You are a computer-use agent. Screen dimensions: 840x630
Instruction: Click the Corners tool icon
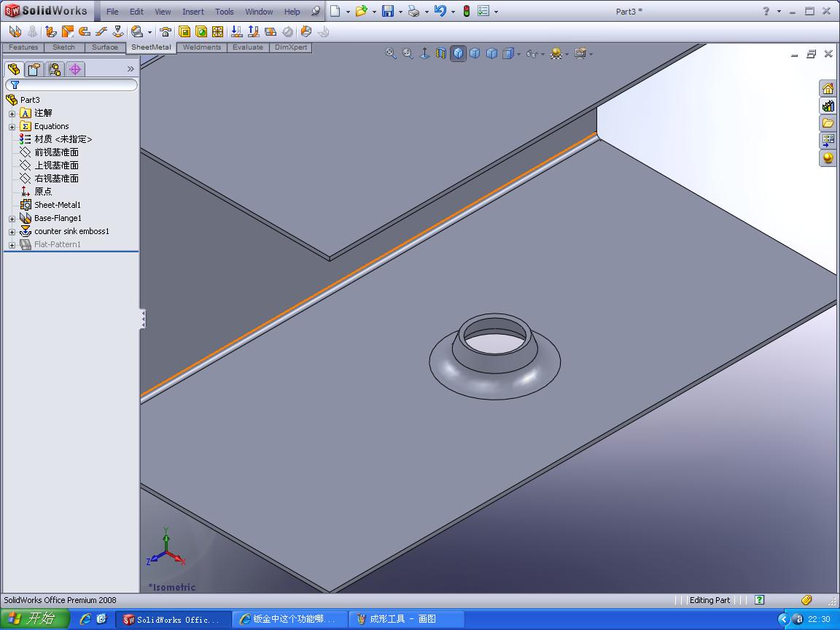point(137,31)
